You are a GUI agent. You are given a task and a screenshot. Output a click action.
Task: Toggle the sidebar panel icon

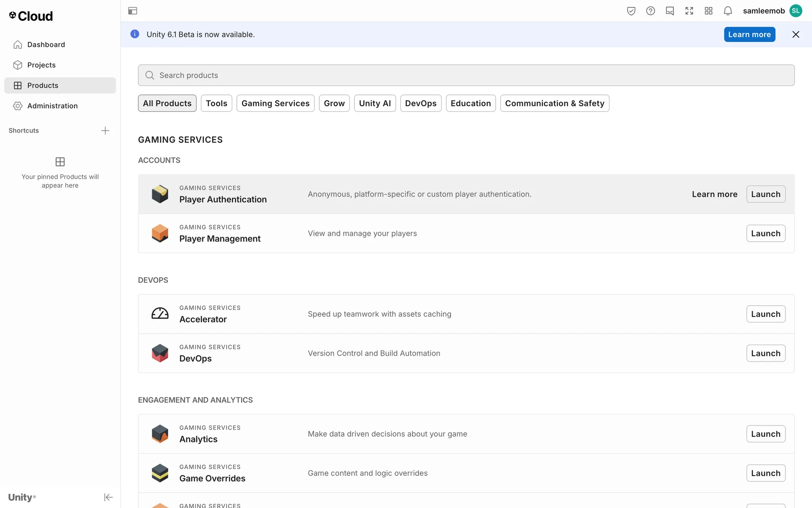tap(132, 11)
